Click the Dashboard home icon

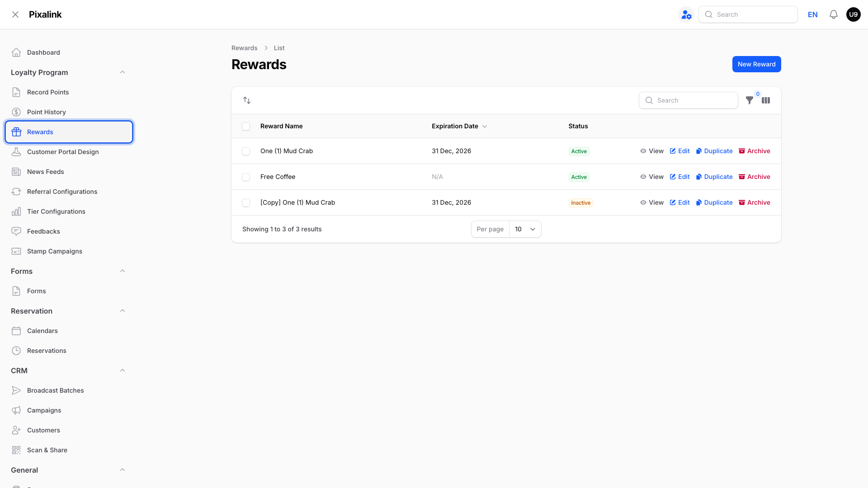tap(16, 52)
